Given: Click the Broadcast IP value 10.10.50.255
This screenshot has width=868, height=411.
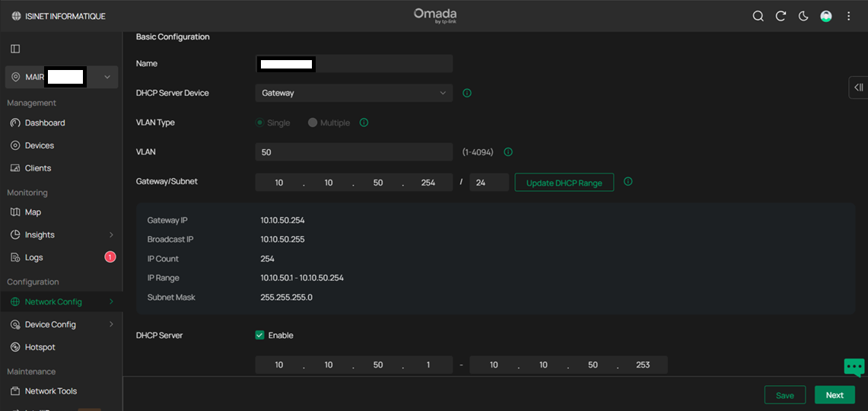Looking at the screenshot, I should pyautogui.click(x=282, y=240).
